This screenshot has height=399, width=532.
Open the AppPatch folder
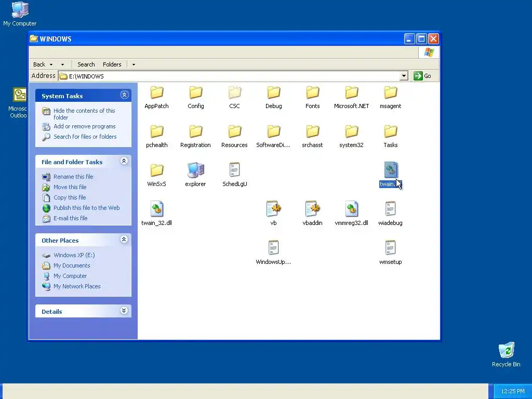(156, 97)
